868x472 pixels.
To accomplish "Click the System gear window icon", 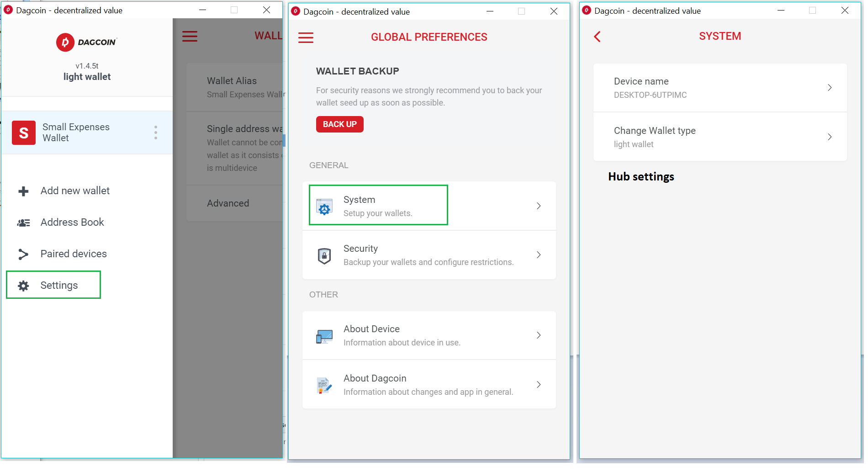I will click(x=324, y=207).
